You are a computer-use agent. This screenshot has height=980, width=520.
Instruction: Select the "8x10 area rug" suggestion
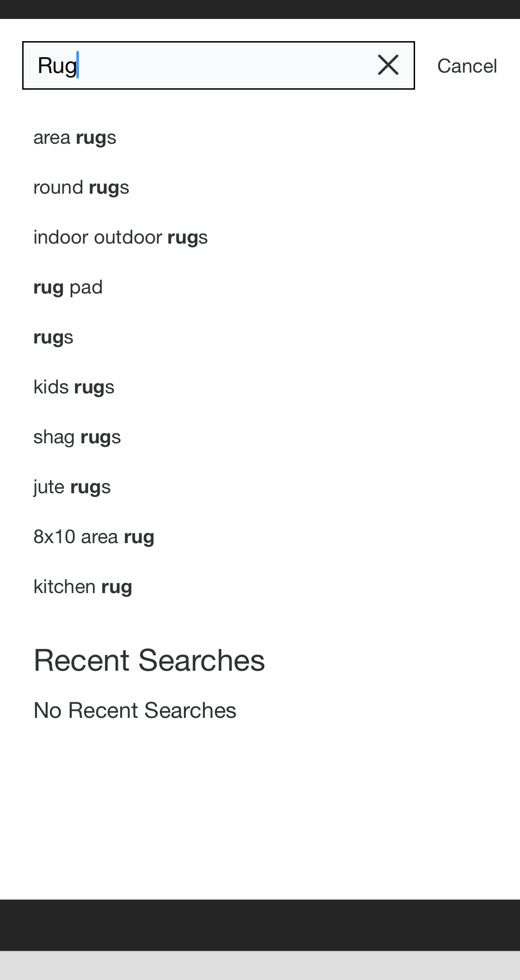pyautogui.click(x=94, y=537)
